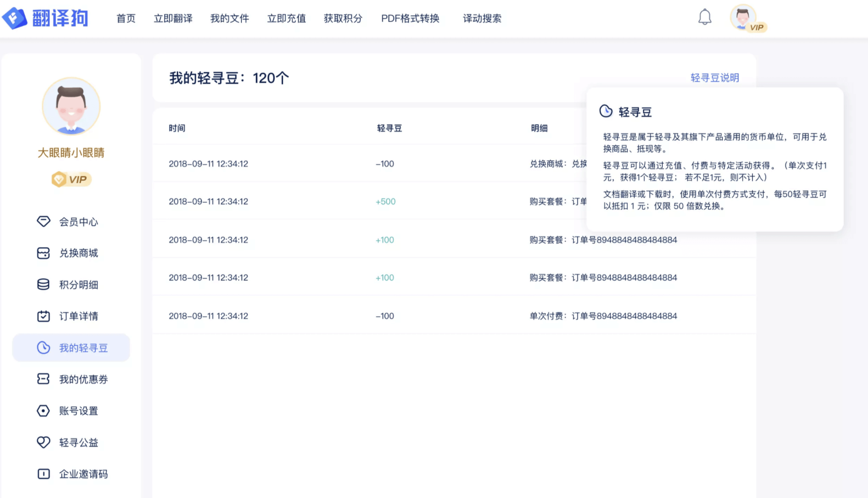Click the 积分明细 database icon

point(43,285)
